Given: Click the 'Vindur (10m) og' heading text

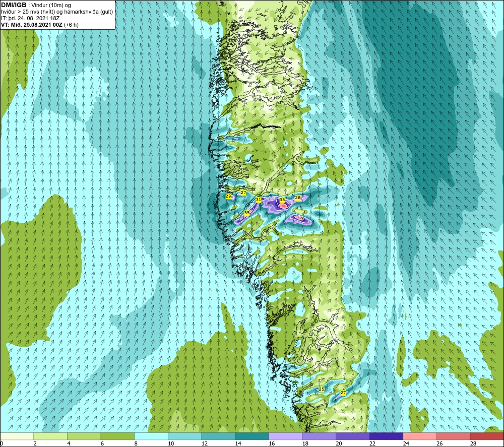Looking at the screenshot, I should coord(51,6).
